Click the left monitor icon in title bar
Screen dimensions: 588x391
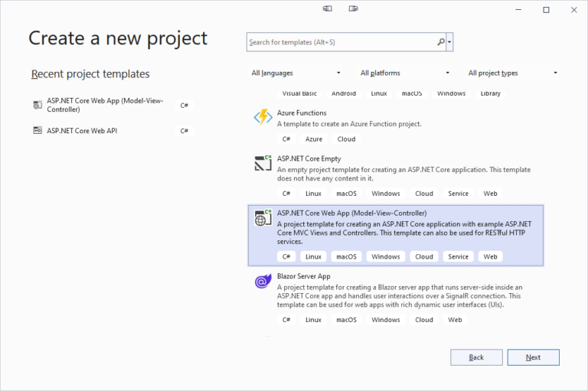pyautogui.click(x=328, y=8)
